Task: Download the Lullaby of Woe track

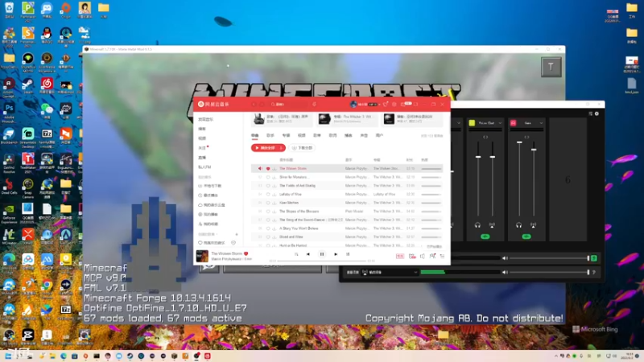Action: pyautogui.click(x=274, y=194)
